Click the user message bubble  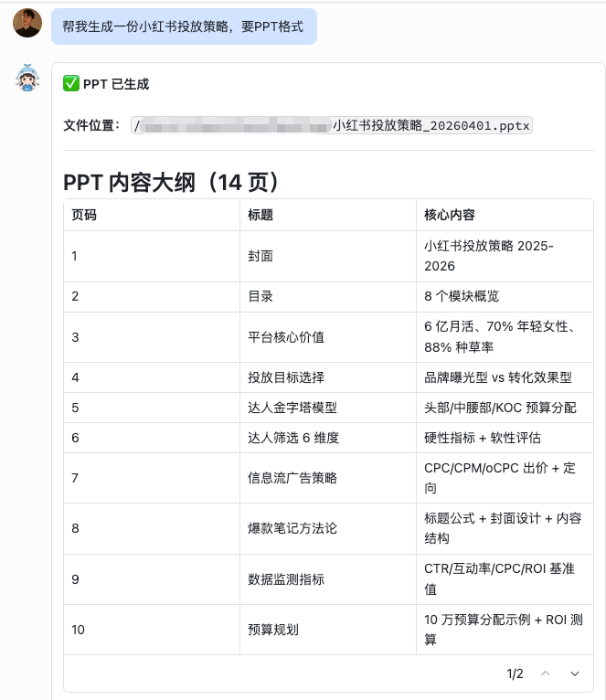[184, 27]
